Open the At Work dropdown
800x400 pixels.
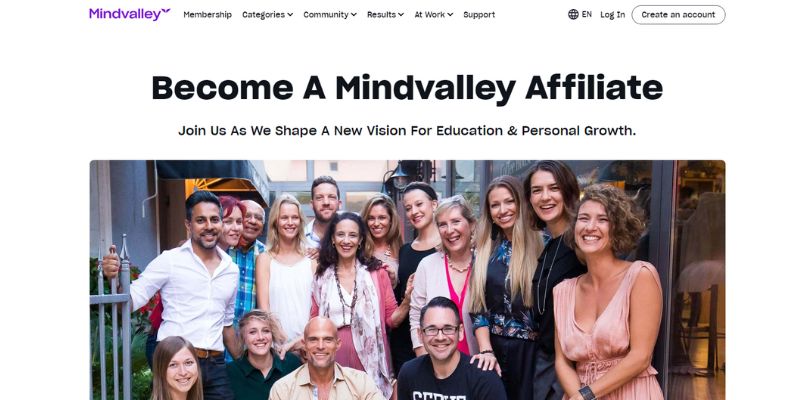(434, 15)
